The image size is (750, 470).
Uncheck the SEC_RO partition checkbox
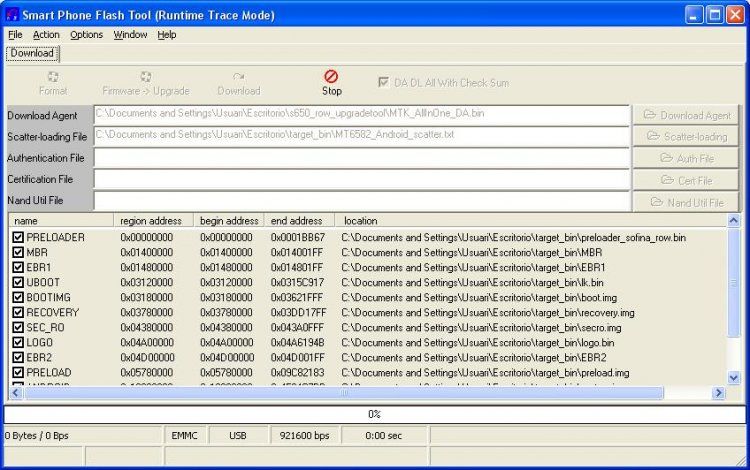click(x=18, y=328)
